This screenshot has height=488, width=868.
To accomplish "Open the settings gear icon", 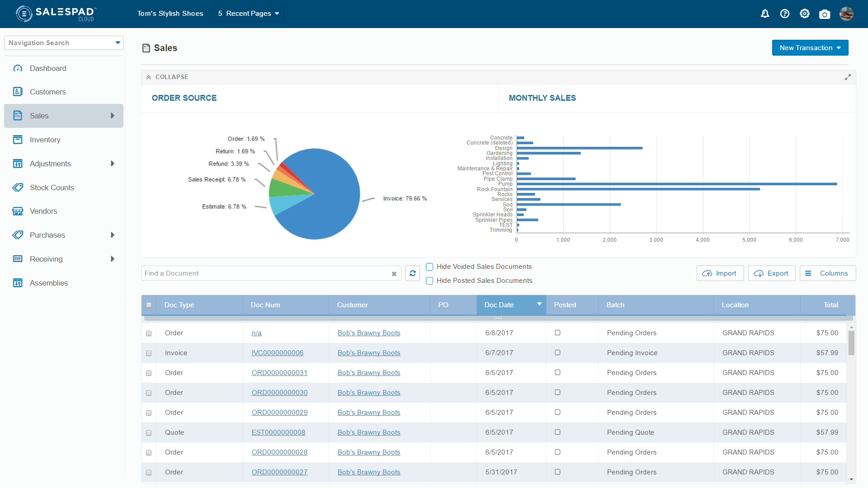I will (805, 14).
